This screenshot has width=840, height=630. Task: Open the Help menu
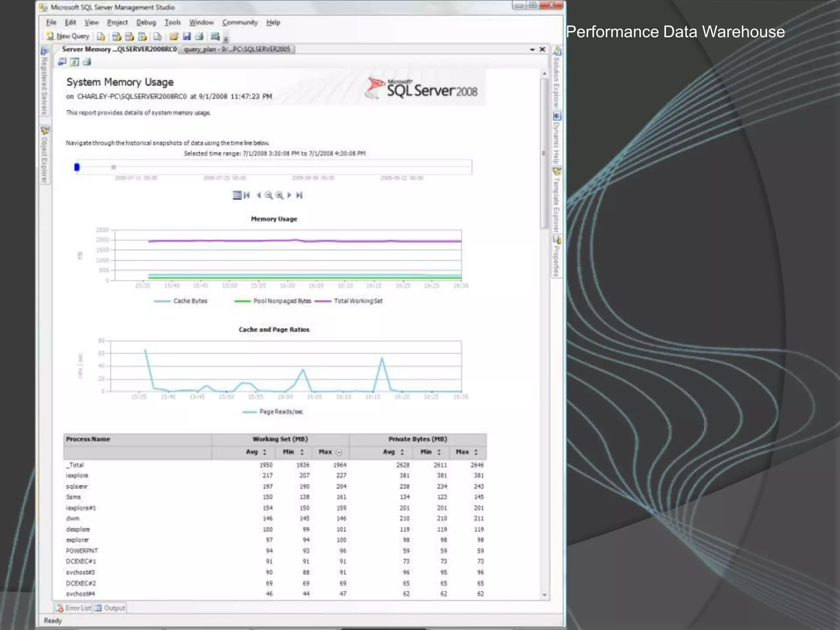point(273,23)
